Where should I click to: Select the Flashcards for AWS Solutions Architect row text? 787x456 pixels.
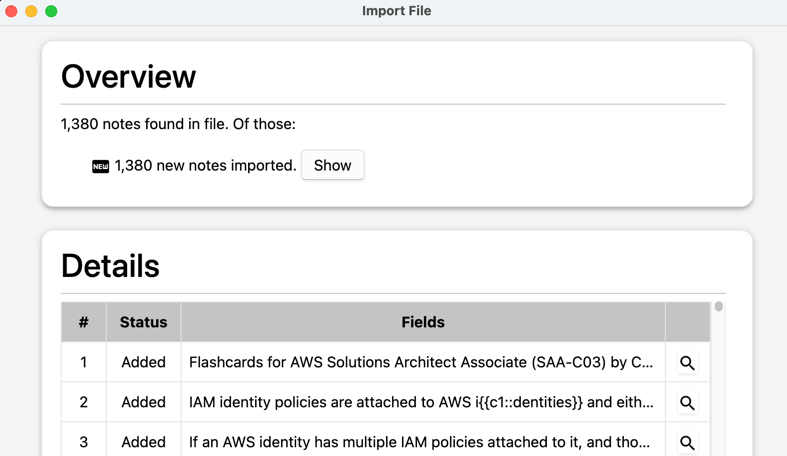pos(420,362)
